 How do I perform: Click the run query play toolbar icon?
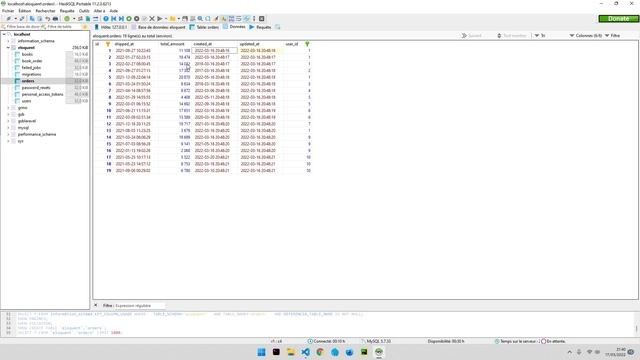[160, 19]
